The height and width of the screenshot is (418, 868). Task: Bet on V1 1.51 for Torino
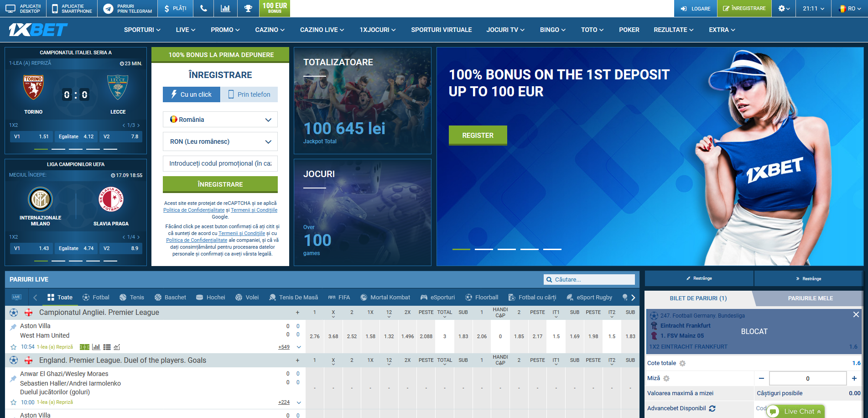31,136
